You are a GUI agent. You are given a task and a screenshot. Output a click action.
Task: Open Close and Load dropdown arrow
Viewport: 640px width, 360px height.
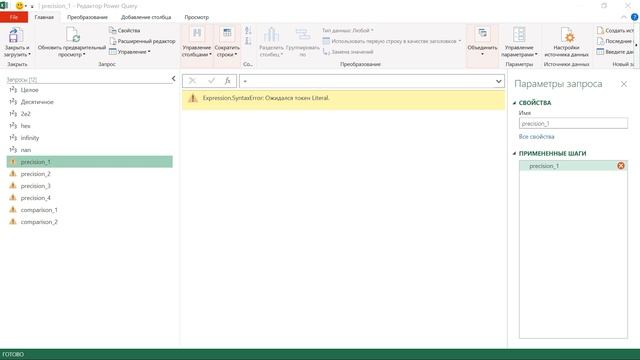point(29,55)
